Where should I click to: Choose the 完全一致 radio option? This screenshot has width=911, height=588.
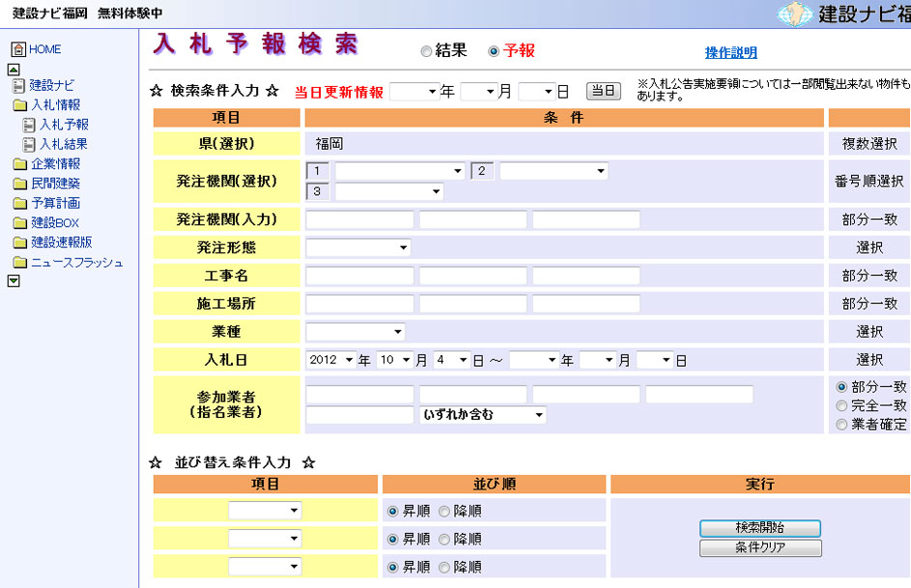(x=841, y=406)
